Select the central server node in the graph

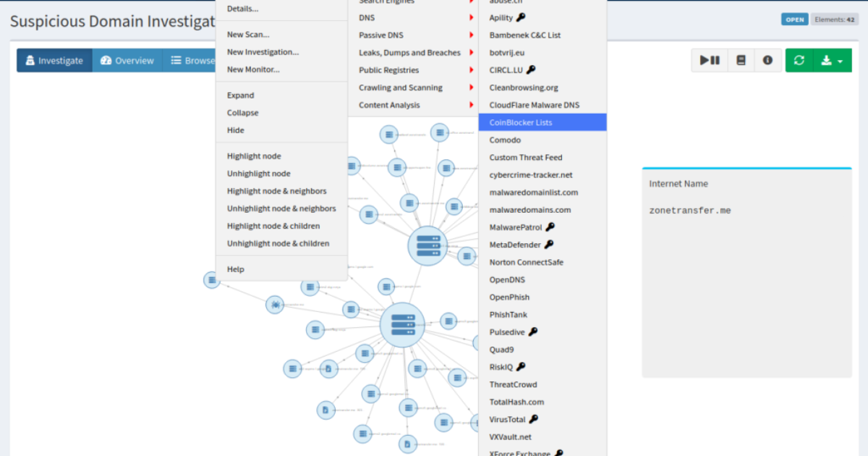tap(428, 245)
